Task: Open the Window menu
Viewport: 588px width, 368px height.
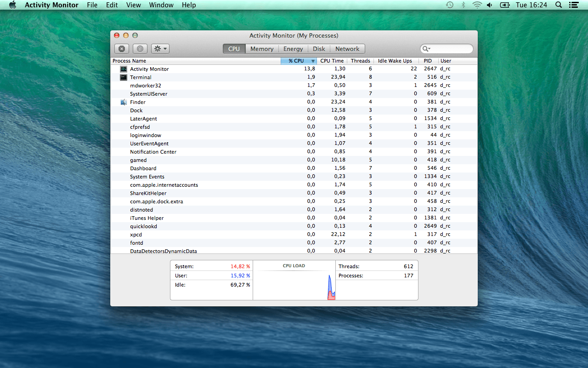Action: coord(161,5)
